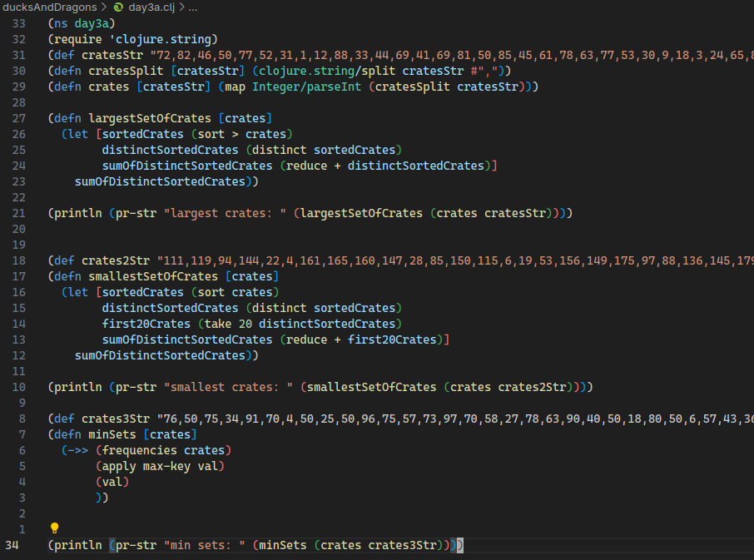Screen dimensions: 754x560
Task: Click the cratesSplit function name
Action: pos(126,71)
